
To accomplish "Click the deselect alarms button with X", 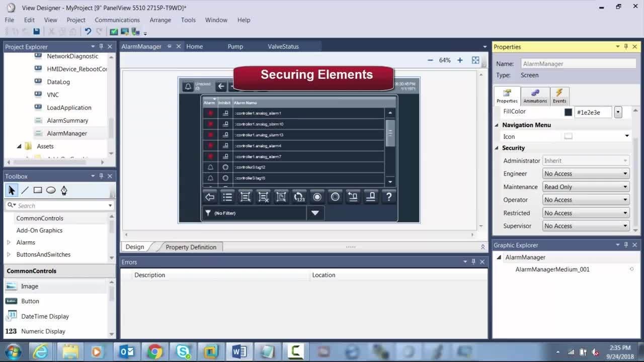I will (263, 197).
